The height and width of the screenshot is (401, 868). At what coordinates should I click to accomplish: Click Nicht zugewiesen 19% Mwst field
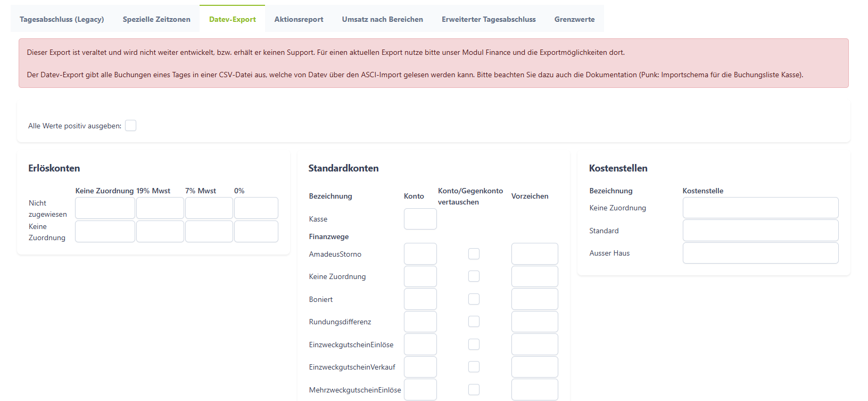click(160, 208)
